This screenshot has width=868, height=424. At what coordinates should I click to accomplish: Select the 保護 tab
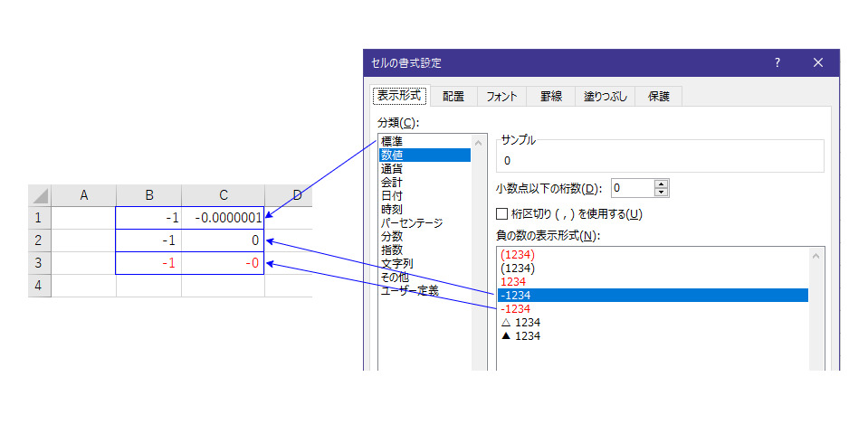pyautogui.click(x=658, y=96)
